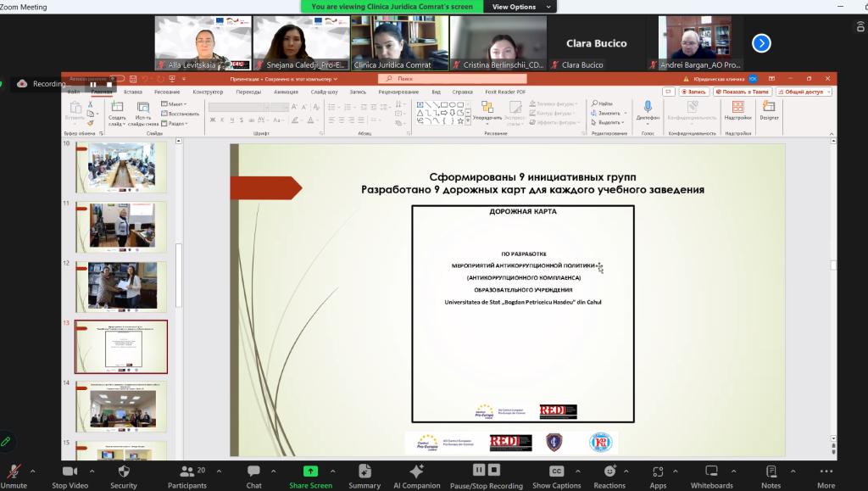Click the font color A swatch
868x491 pixels.
310,120
